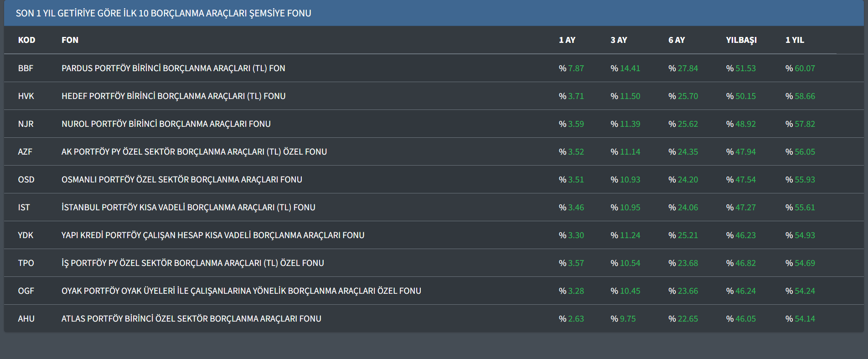Select Hedef Portföy Birinci Borçlanma Araçları fund

[173, 96]
